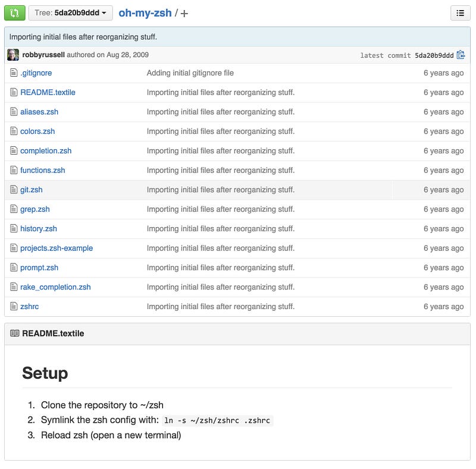
Task: Click the 'authored on Aug 28, 2009' text
Action: (108, 55)
